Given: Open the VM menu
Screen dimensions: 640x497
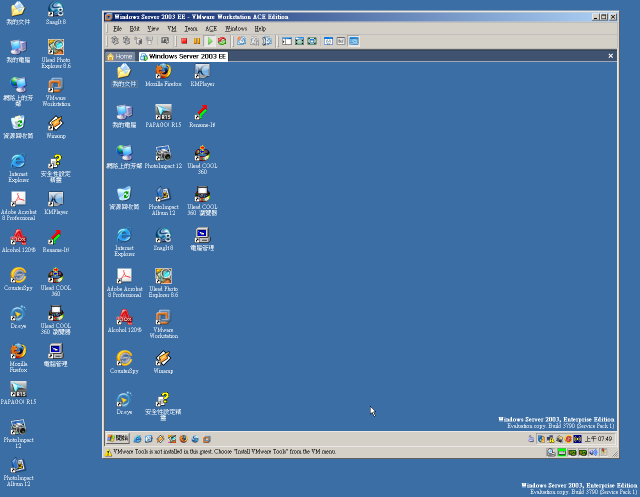Looking at the screenshot, I should [x=172, y=29].
